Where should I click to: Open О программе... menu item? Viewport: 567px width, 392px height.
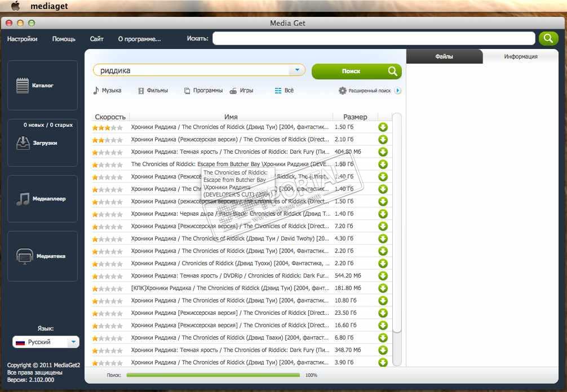point(139,39)
